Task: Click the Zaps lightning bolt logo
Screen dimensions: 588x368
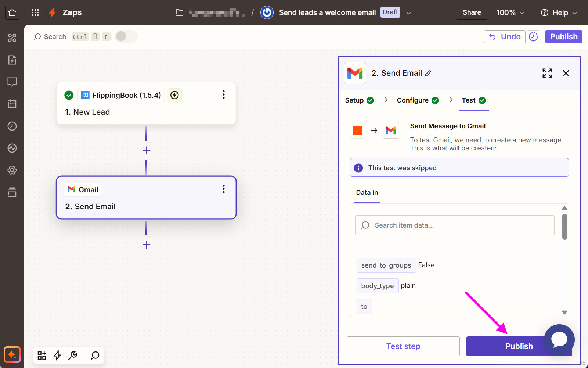Action: click(x=53, y=12)
